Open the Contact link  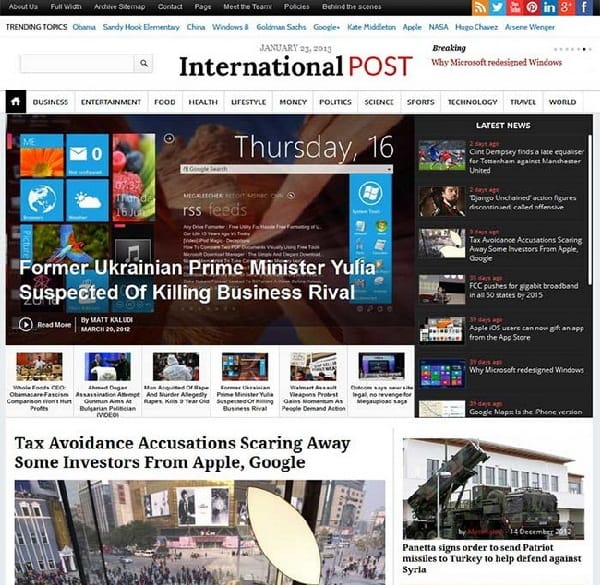click(x=170, y=7)
